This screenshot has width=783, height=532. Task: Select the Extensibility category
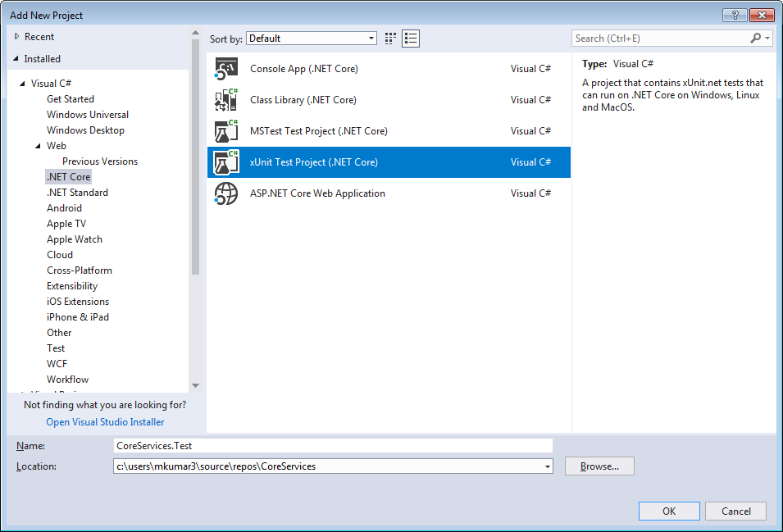[72, 286]
